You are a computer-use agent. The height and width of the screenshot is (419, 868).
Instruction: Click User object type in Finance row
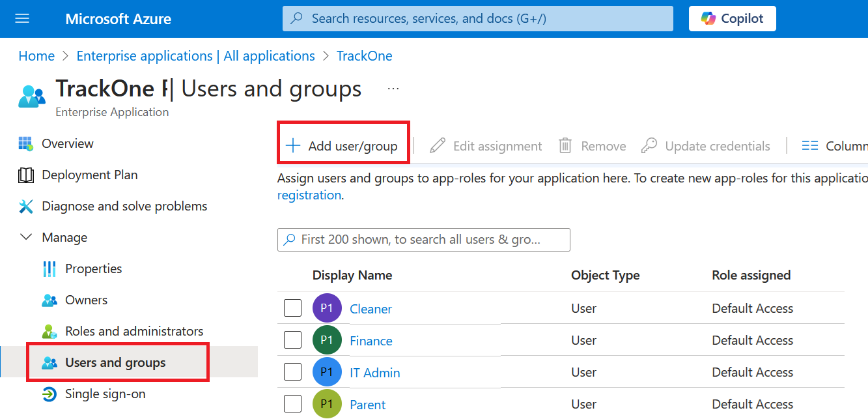(584, 340)
